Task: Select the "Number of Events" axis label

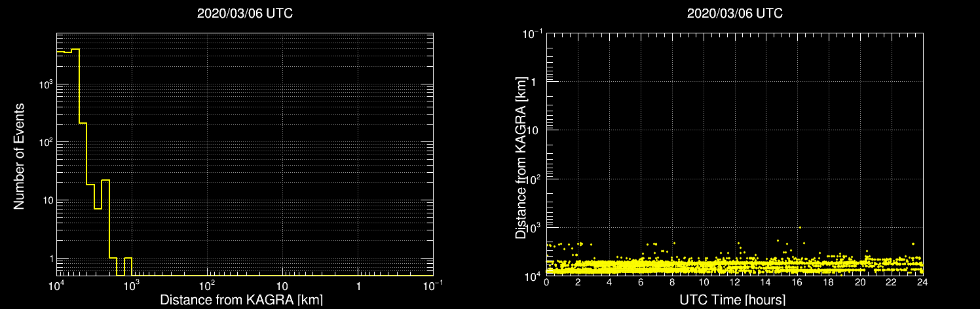Action: tap(19, 156)
